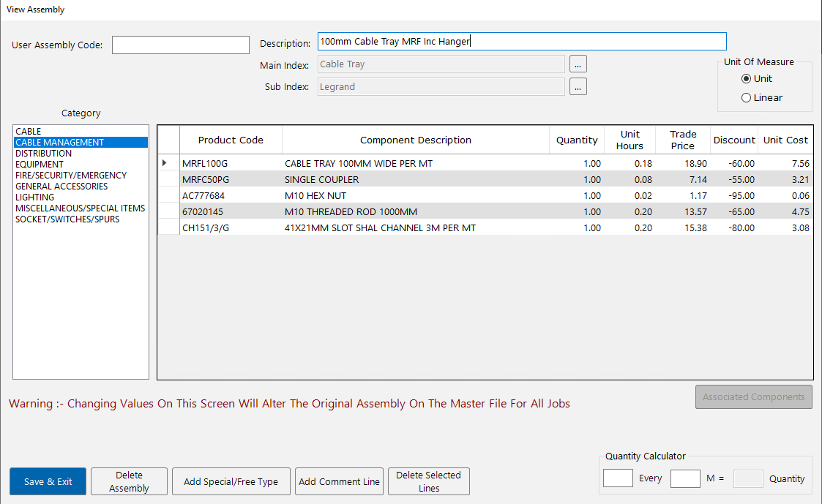Click Delete Assembly
Viewport: 822px width, 504px height.
pos(129,481)
